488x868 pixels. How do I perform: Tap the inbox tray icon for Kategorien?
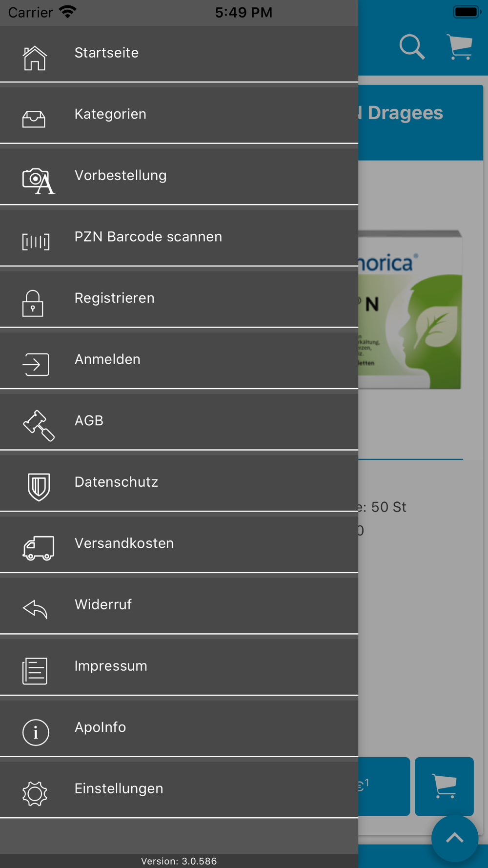(x=34, y=119)
